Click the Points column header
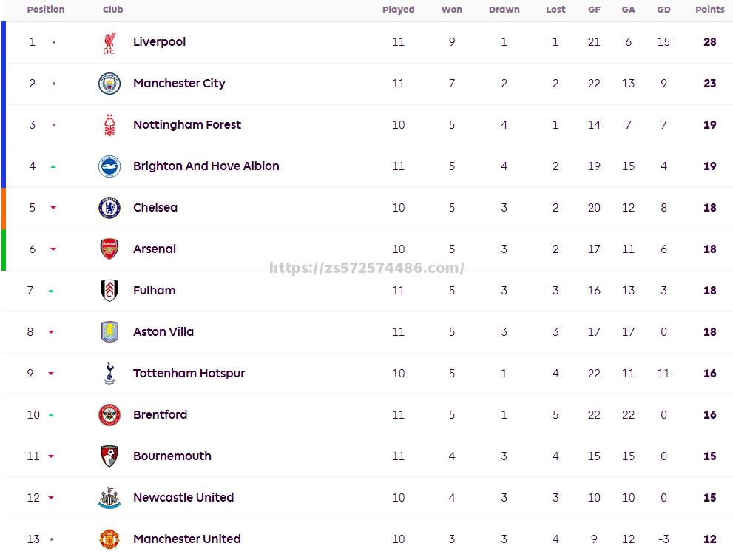733x560 pixels. (709, 10)
